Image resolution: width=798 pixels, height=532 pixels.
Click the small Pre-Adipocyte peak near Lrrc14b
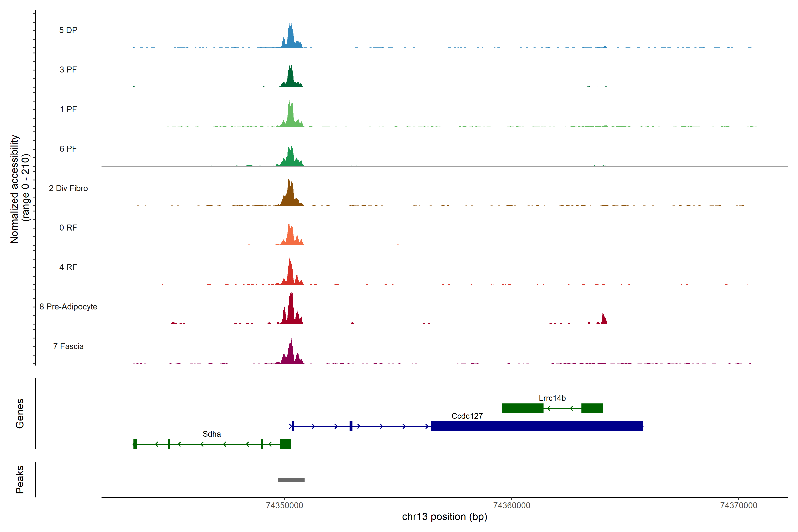click(x=604, y=320)
